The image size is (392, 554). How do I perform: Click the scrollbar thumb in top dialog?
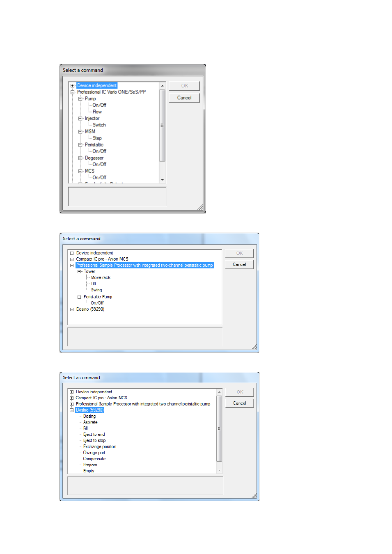coord(163,125)
